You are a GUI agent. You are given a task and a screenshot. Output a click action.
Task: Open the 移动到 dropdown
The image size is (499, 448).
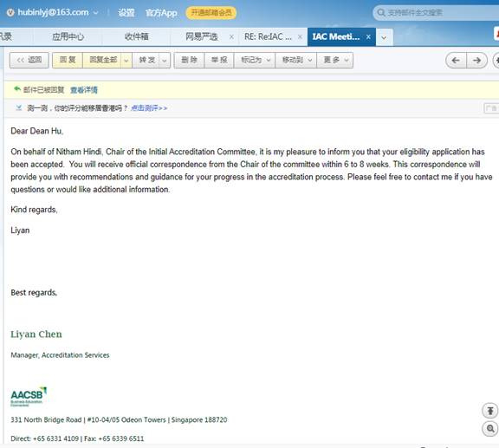(296, 60)
